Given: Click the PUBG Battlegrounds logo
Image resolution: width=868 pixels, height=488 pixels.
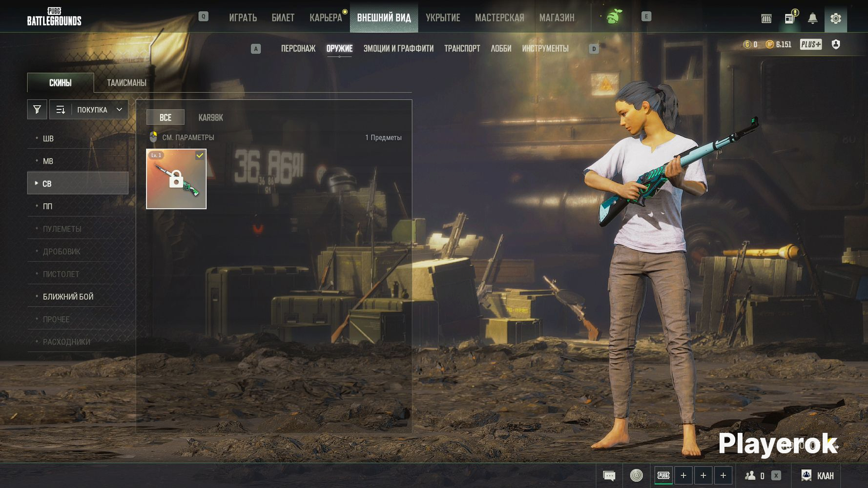Looking at the screenshot, I should (x=54, y=17).
